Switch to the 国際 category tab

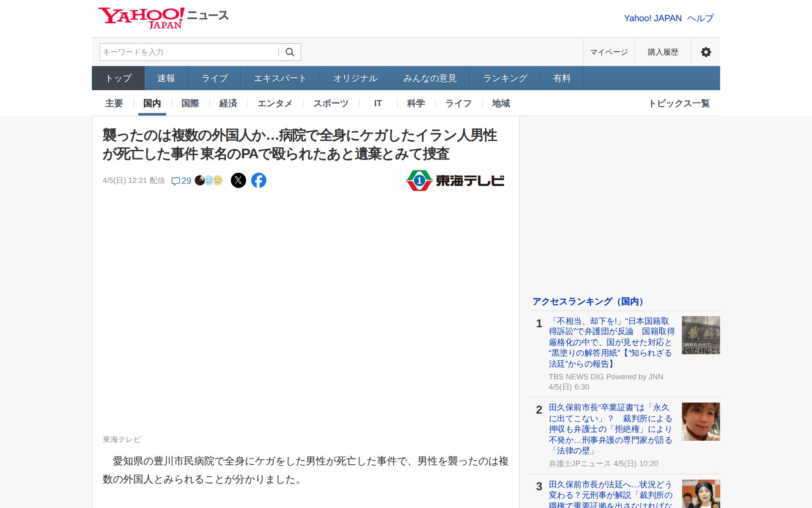189,103
